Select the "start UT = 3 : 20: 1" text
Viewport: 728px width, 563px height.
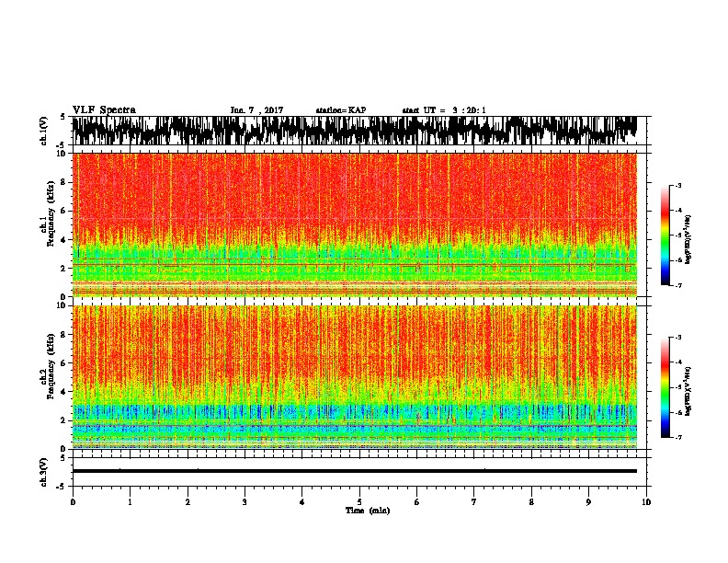point(444,110)
